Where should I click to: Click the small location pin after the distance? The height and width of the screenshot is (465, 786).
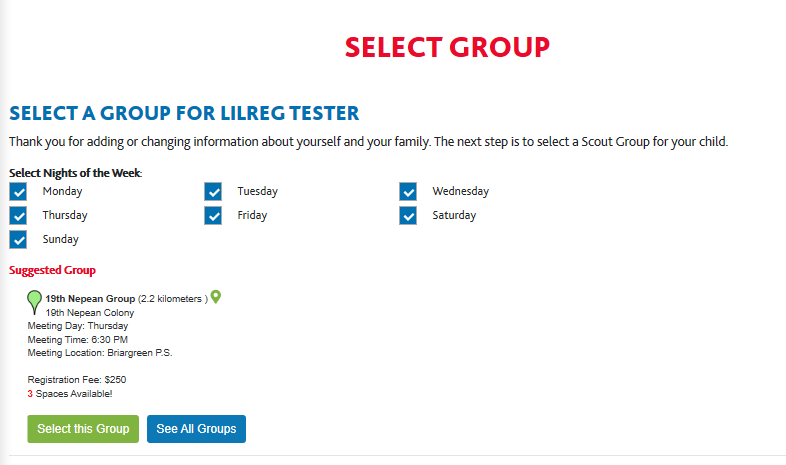tap(216, 297)
